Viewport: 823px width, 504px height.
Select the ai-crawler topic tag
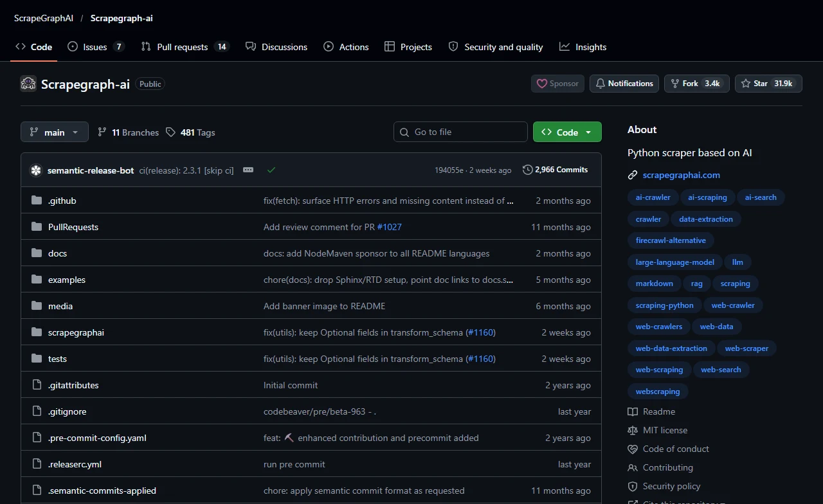653,197
